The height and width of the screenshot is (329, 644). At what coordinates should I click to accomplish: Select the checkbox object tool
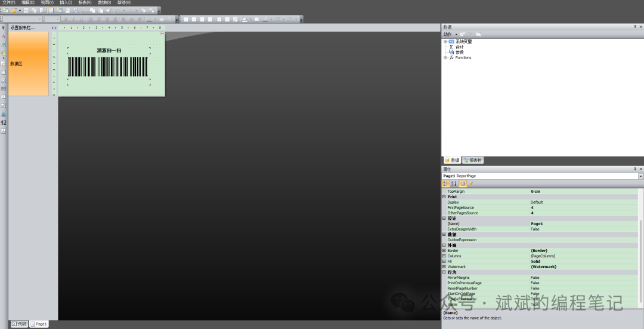pos(3,105)
